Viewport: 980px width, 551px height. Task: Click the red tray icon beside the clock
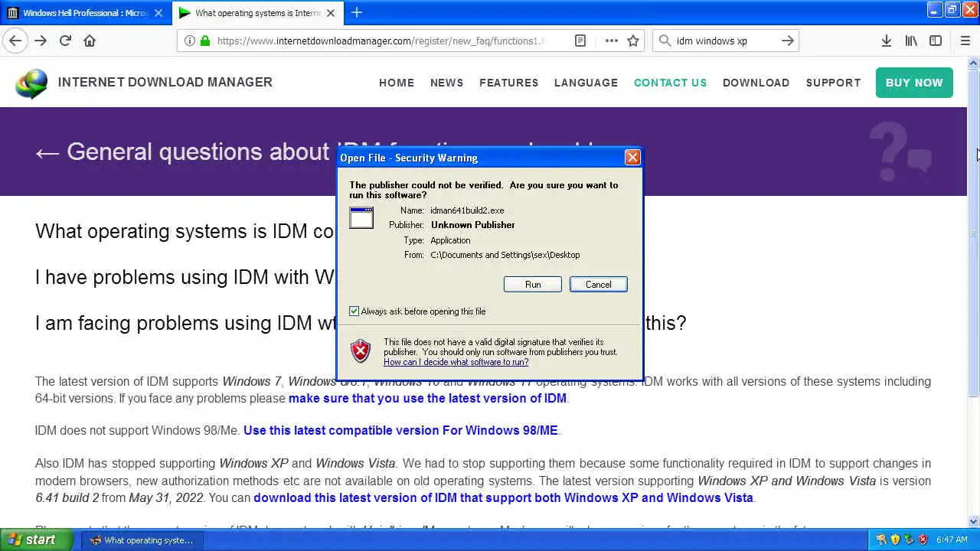point(923,540)
